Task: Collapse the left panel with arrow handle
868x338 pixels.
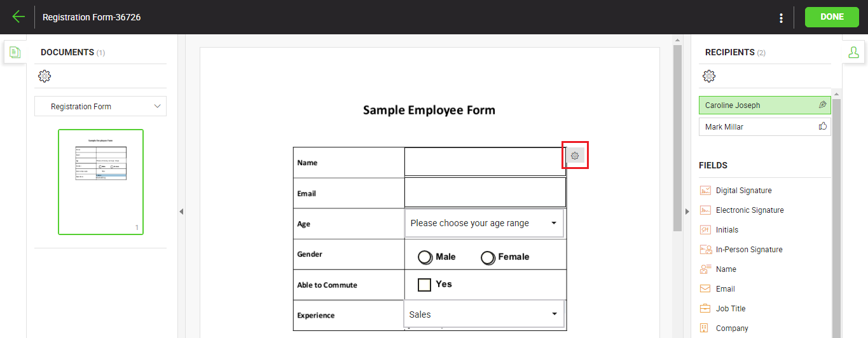Action: point(181,212)
